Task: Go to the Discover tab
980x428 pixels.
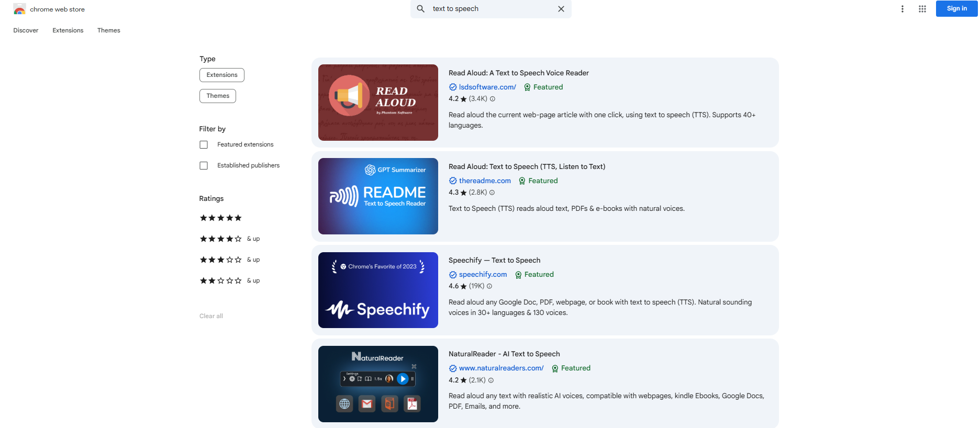Action: 26,30
